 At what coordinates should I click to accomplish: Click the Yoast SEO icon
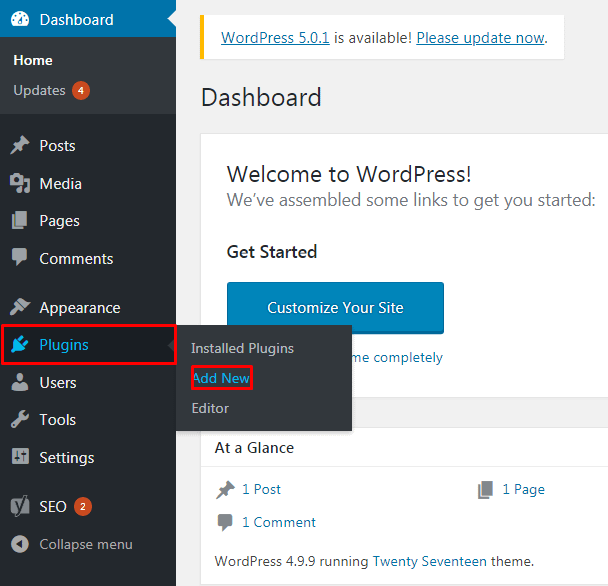(20, 506)
